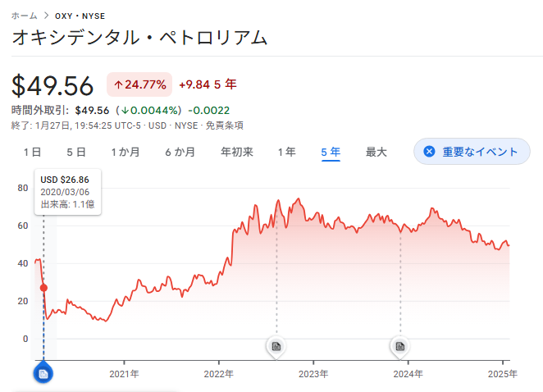Open the event marker in mid-2022

[276, 346]
